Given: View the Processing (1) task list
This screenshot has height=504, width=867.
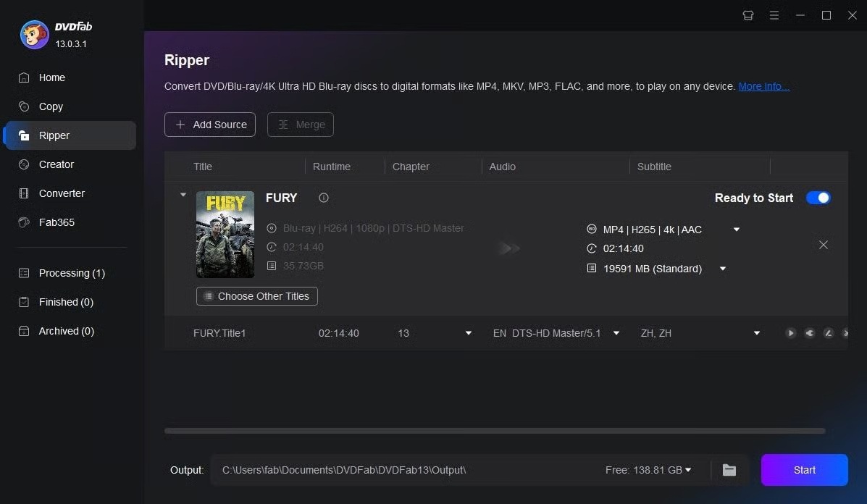Looking at the screenshot, I should point(71,273).
